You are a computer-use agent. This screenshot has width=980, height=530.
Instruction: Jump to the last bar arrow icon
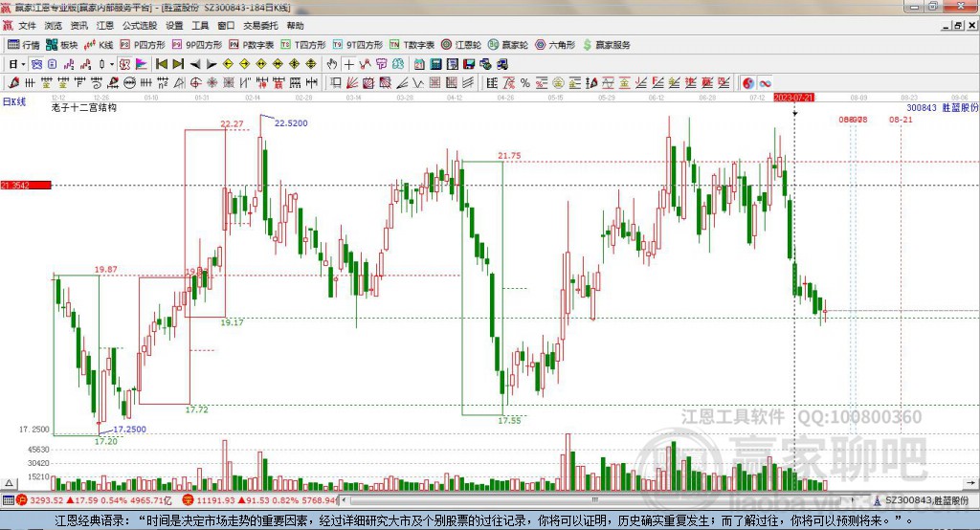178,64
